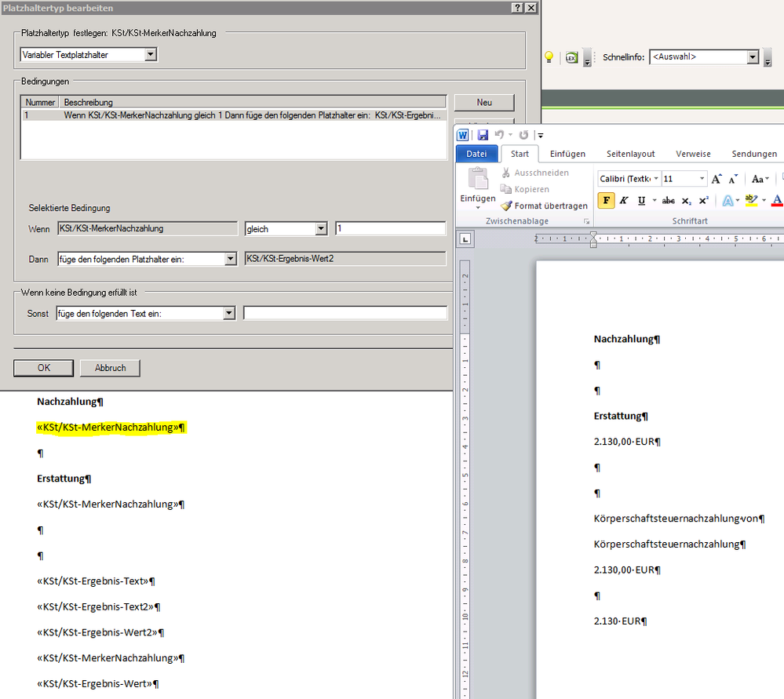
Task: Click the Undo arrow in Word
Action: click(x=498, y=135)
